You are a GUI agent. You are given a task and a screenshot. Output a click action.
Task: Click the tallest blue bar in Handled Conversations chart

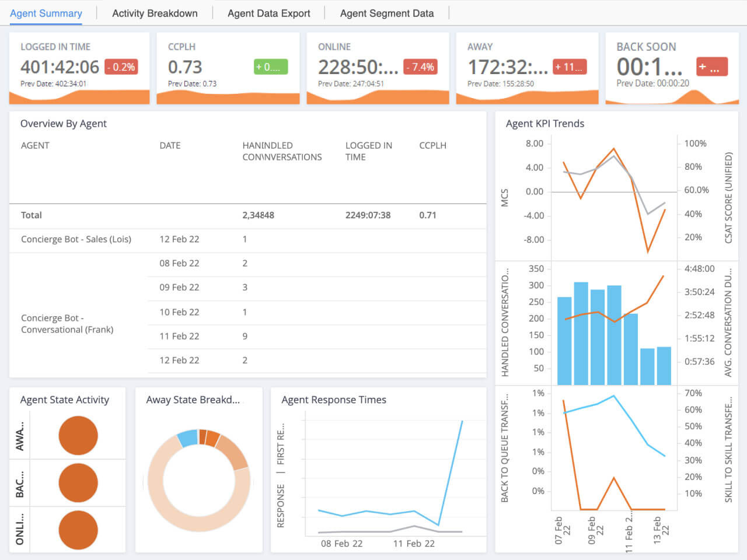[581, 332]
